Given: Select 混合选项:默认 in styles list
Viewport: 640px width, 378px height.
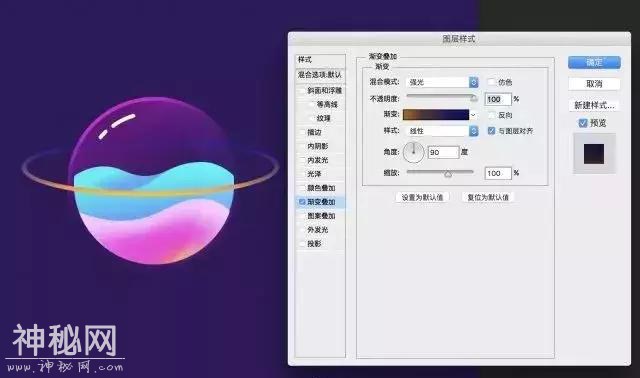Looking at the screenshot, I should 320,75.
